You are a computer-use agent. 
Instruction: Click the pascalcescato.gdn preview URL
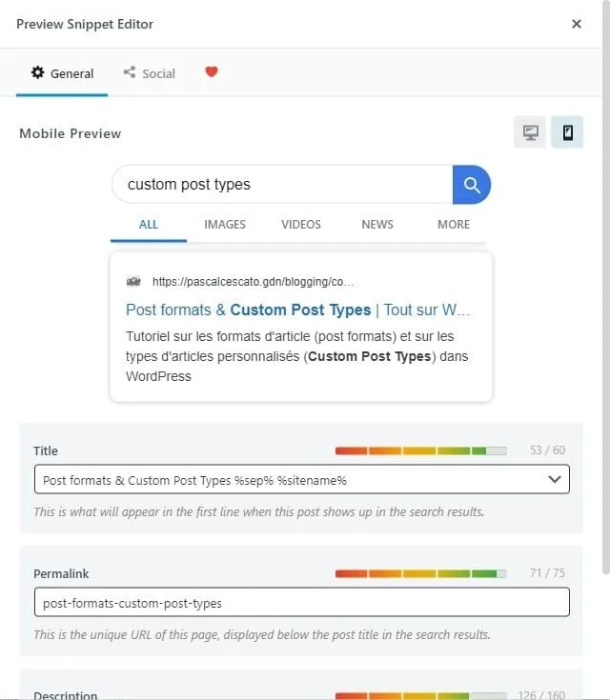253,282
